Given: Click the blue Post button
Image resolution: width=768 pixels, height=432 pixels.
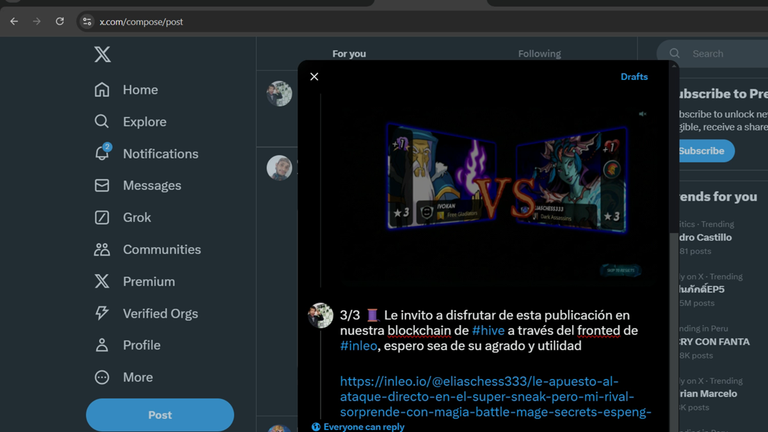Looking at the screenshot, I should 160,415.
